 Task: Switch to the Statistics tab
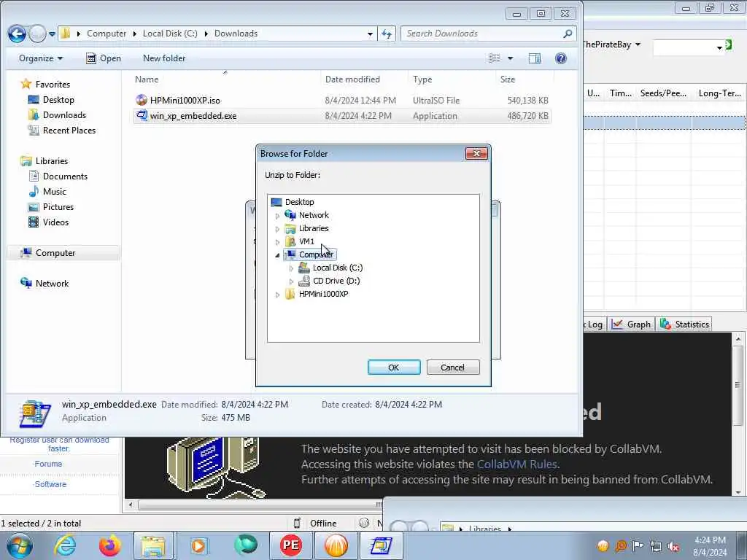tap(684, 324)
